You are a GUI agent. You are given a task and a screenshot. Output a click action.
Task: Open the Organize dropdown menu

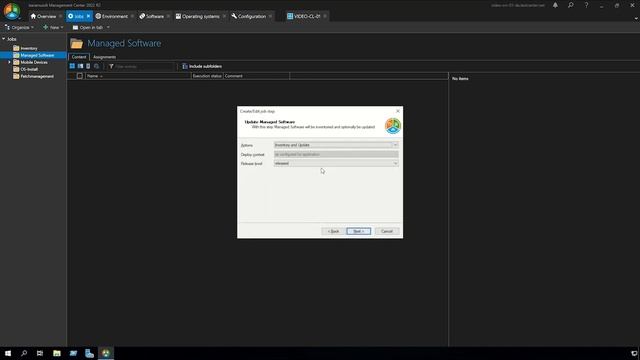[19, 27]
